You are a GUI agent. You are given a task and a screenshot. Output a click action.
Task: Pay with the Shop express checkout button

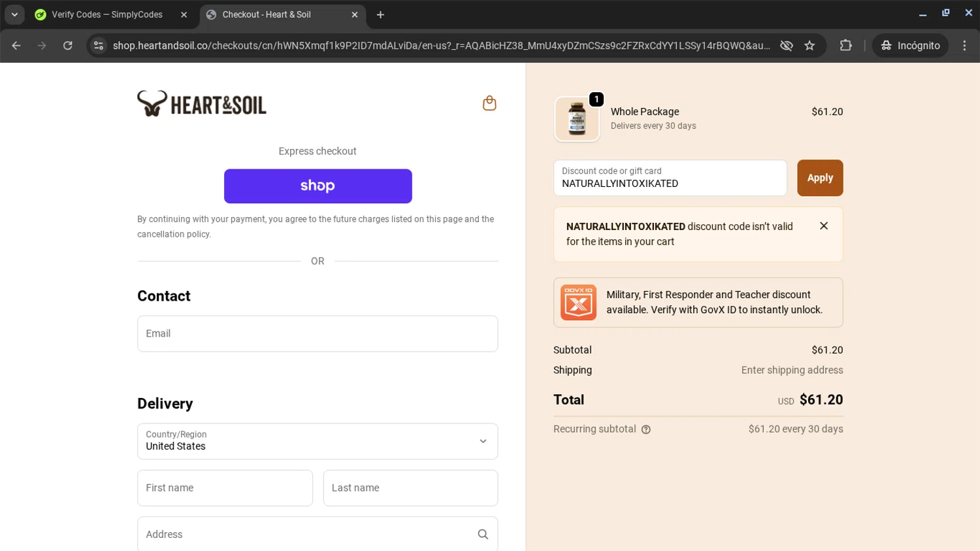[x=318, y=186]
